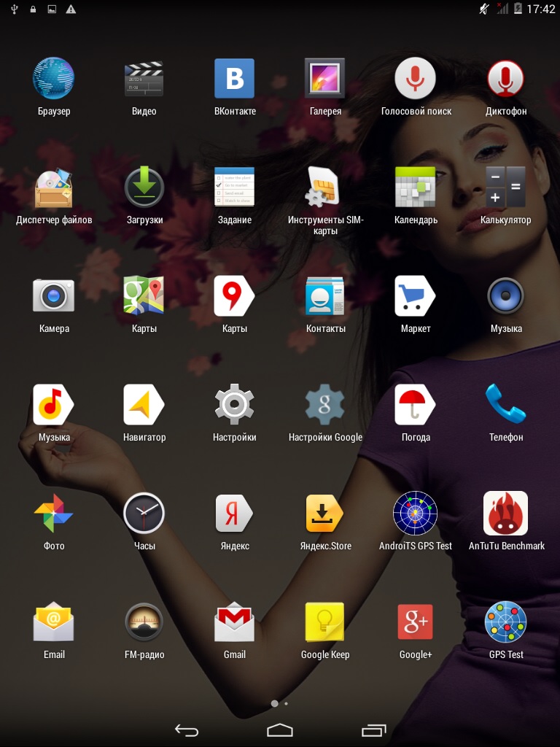Open the ВКонтакте app
This screenshot has height=747, width=560.
(234, 78)
